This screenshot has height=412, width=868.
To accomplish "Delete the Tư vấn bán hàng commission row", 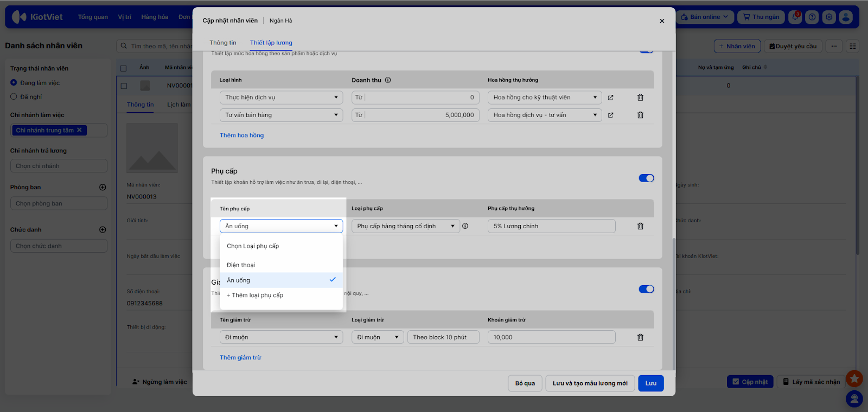I will [640, 115].
